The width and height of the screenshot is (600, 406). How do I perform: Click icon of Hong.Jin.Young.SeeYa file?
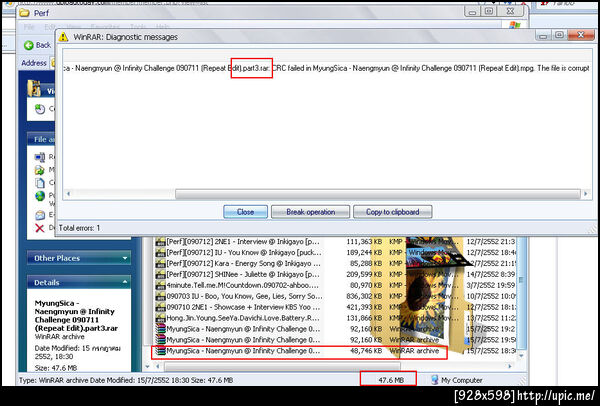(x=160, y=318)
